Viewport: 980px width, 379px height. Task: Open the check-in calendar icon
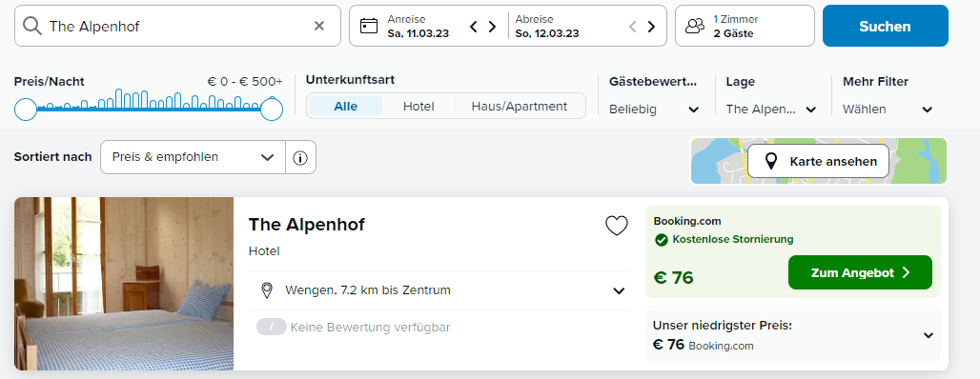[x=369, y=26]
